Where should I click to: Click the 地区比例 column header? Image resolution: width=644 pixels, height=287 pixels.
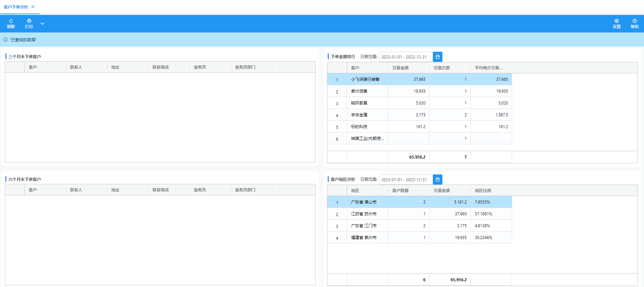(483, 191)
